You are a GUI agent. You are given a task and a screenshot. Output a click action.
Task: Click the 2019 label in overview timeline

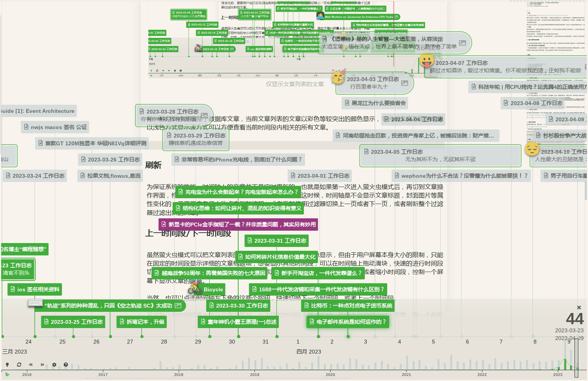254,374
